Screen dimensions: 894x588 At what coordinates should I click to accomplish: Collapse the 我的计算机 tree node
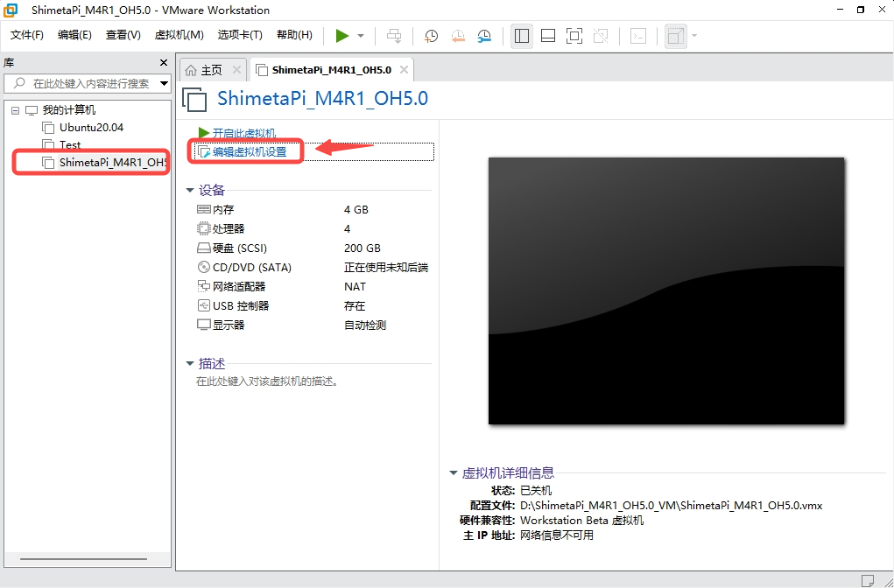coord(16,110)
